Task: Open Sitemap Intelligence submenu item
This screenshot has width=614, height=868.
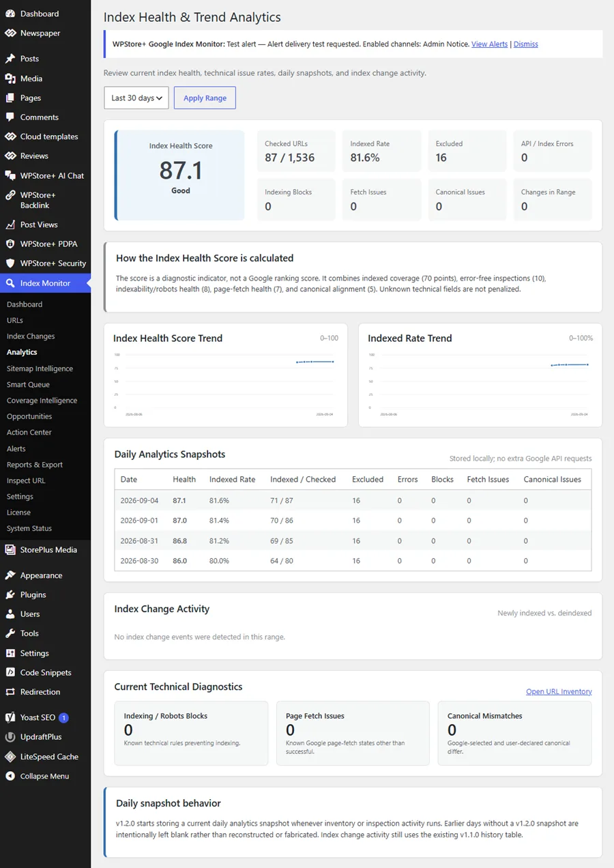Action: [40, 368]
